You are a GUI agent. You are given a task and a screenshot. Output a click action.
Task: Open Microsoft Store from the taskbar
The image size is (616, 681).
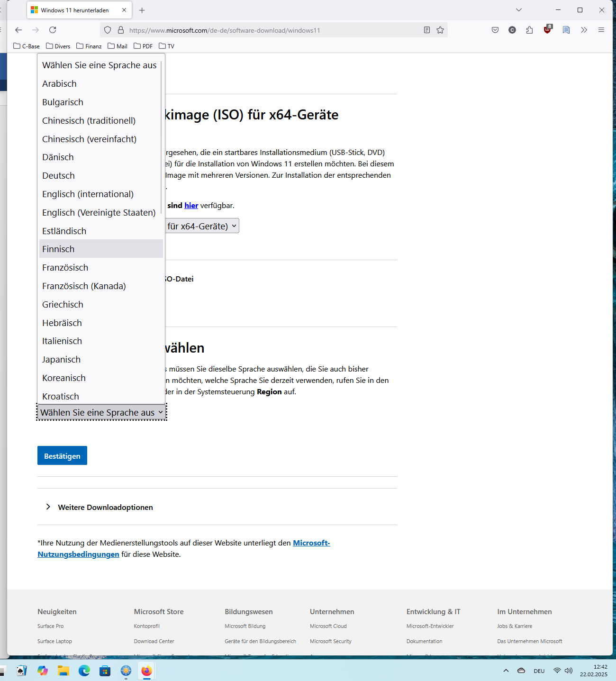[x=105, y=671]
